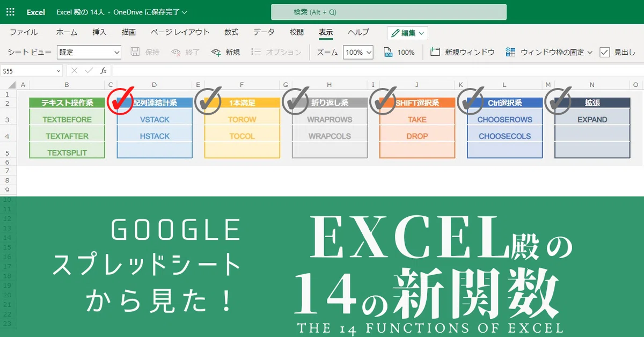The height and width of the screenshot is (337, 644).
Task: Toggle the 見出し (Headings) checkbox
Action: [605, 52]
